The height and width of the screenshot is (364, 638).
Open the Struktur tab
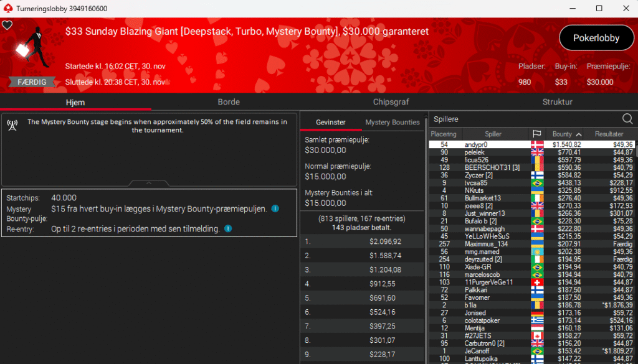[557, 102]
